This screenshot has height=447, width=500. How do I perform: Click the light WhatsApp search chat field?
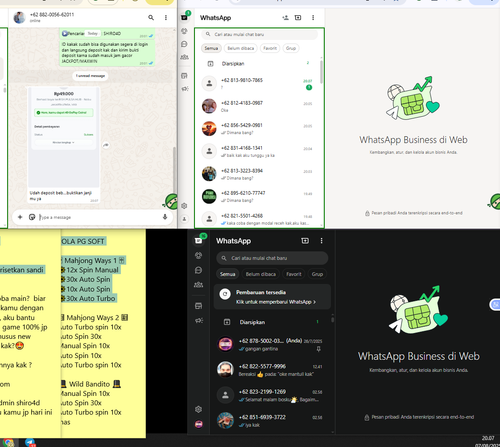coord(259,34)
